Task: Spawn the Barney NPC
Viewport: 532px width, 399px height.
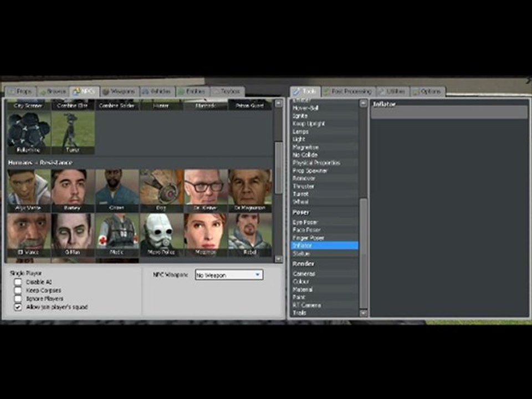Action: 73,191
